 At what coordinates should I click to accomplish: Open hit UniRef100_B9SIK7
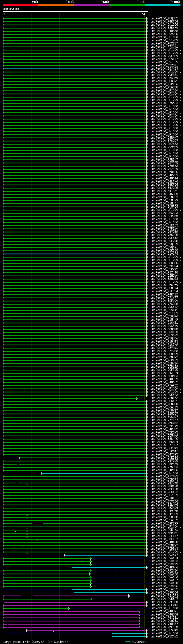[x=164, y=59]
